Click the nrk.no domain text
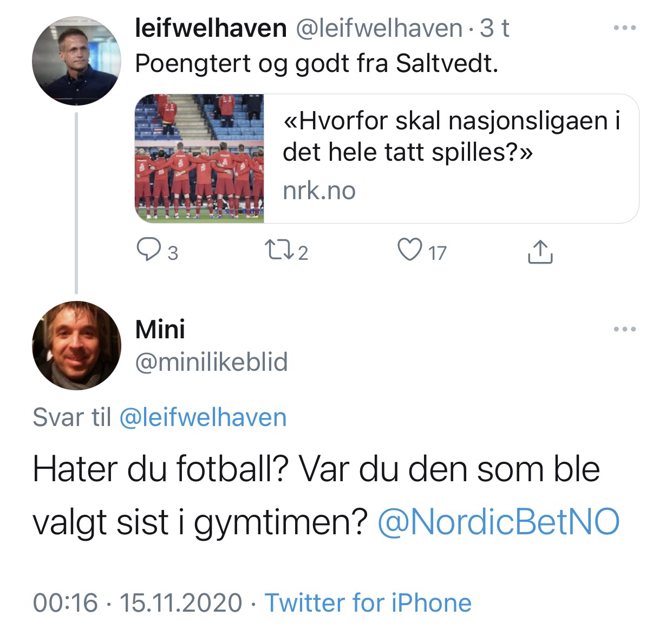 point(319,191)
